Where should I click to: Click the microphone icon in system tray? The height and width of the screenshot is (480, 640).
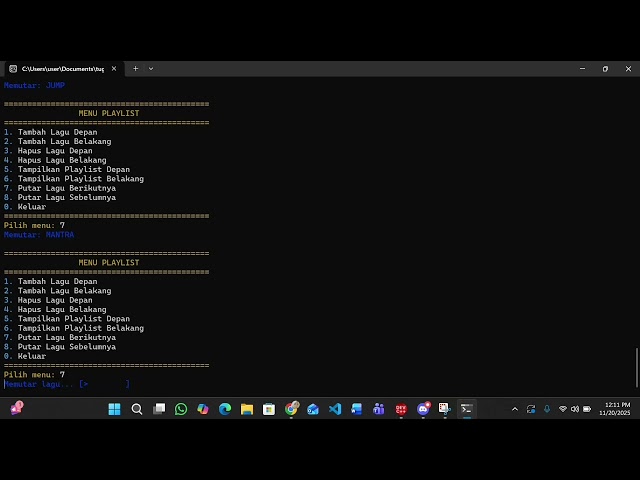coord(547,409)
